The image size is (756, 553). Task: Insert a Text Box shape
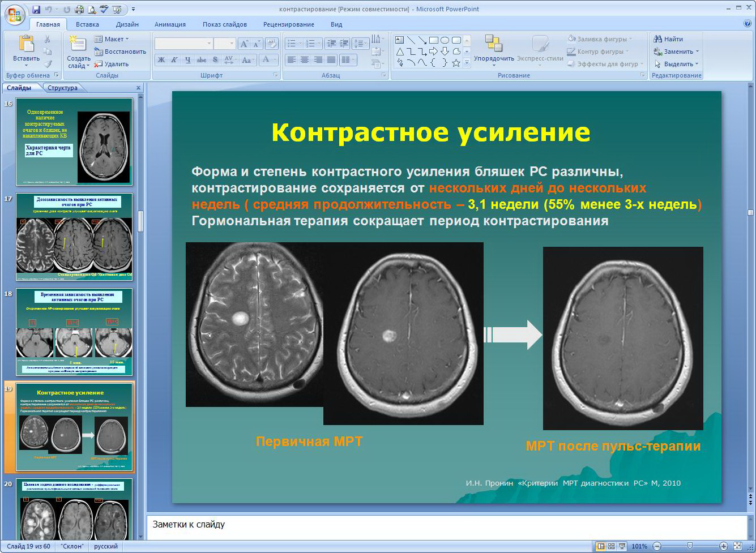pos(399,40)
